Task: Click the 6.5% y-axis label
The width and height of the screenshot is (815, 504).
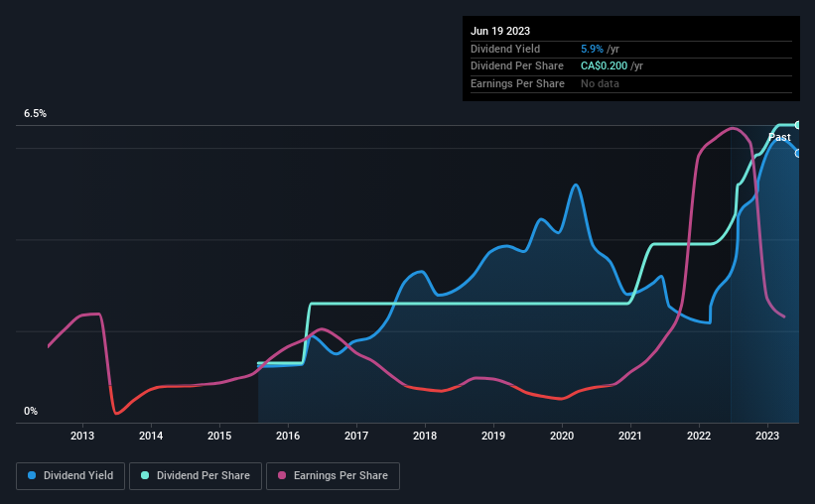Action: coord(35,113)
